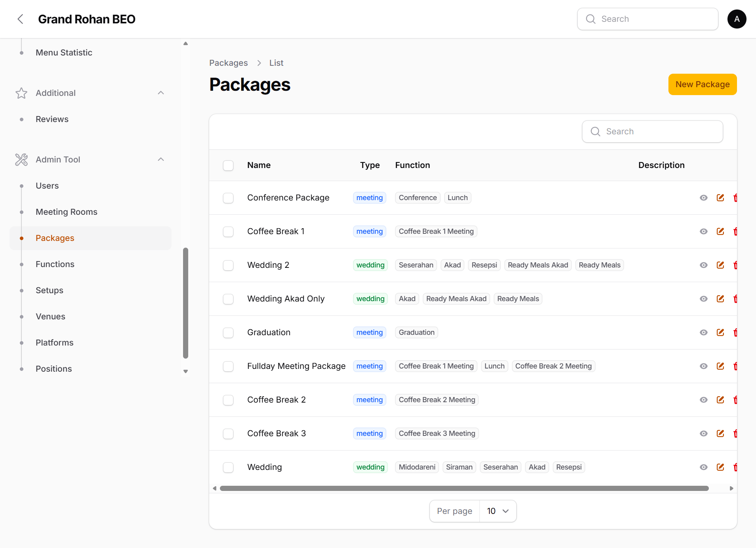Check the Graduation row checkbox
The image size is (756, 548).
(x=228, y=332)
